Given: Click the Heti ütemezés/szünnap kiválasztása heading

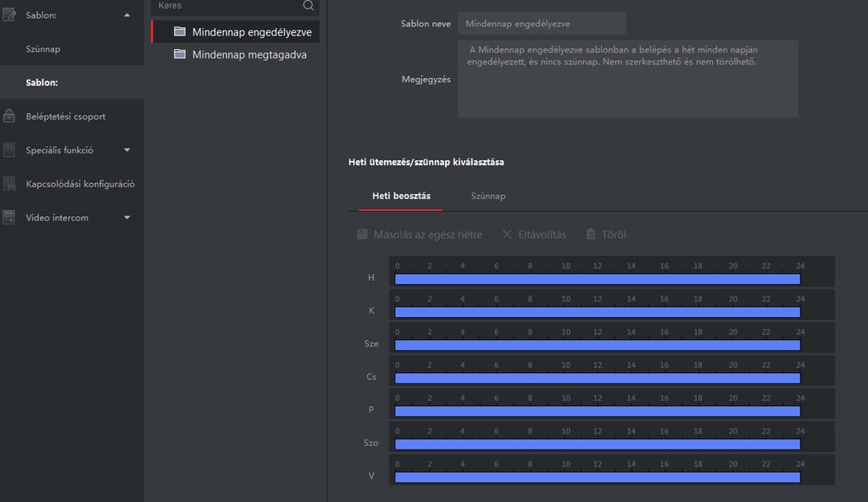Looking at the screenshot, I should point(426,162).
